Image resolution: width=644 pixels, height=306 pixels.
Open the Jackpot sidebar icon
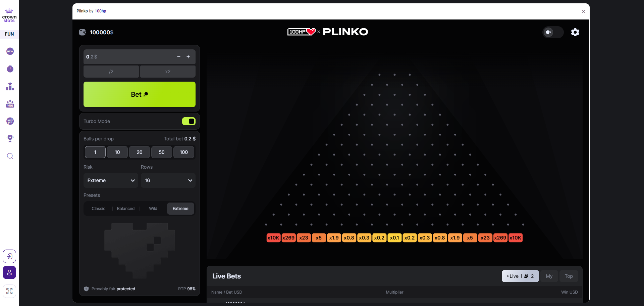[10, 121]
